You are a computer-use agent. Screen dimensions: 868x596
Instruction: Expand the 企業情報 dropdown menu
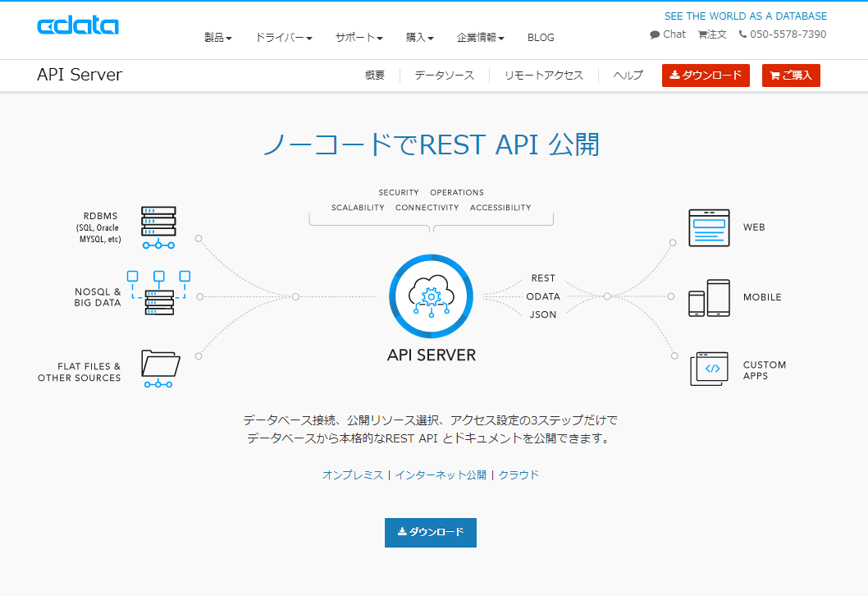pyautogui.click(x=481, y=37)
